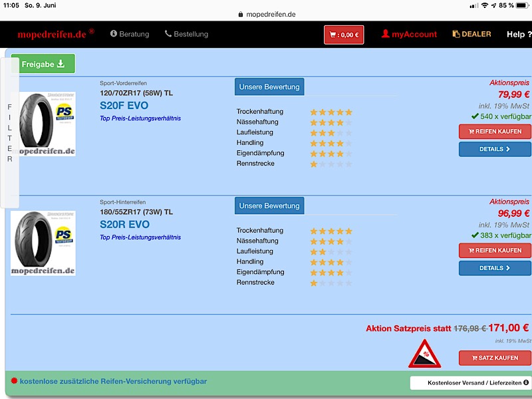Click Eigendämpfung star rating of S20F EVO
The height and width of the screenshot is (399, 532).
pos(331,154)
